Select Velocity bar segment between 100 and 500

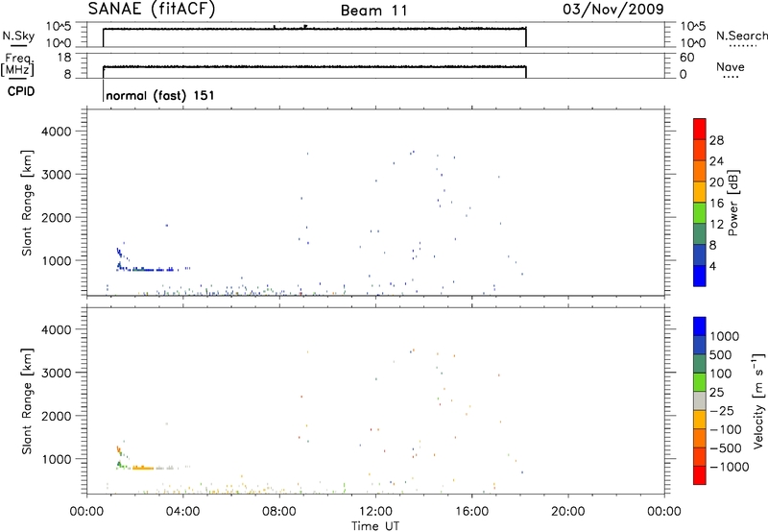pyautogui.click(x=700, y=364)
